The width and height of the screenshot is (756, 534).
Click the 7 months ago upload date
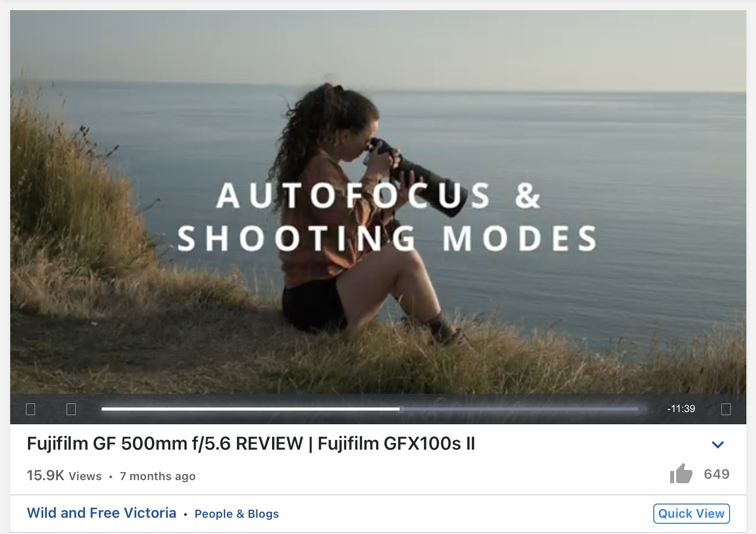coord(158,476)
